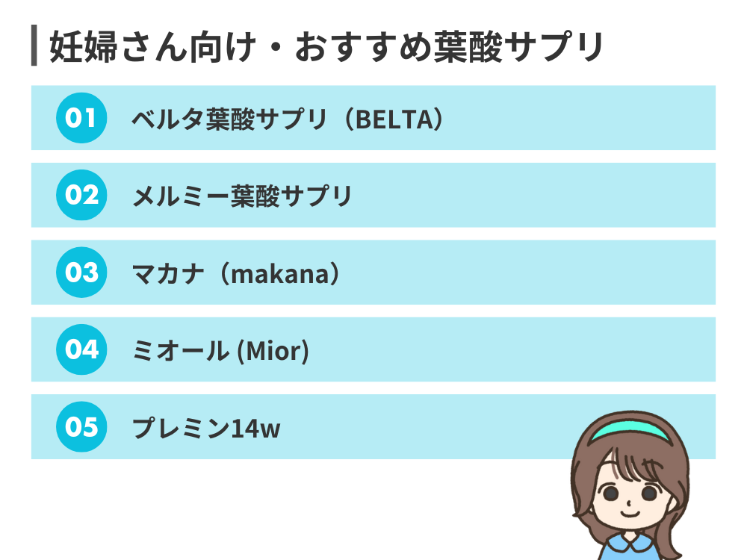Select マカナ（makana）text
Image resolution: width=747 pixels, height=560 pixels.
coord(236,273)
